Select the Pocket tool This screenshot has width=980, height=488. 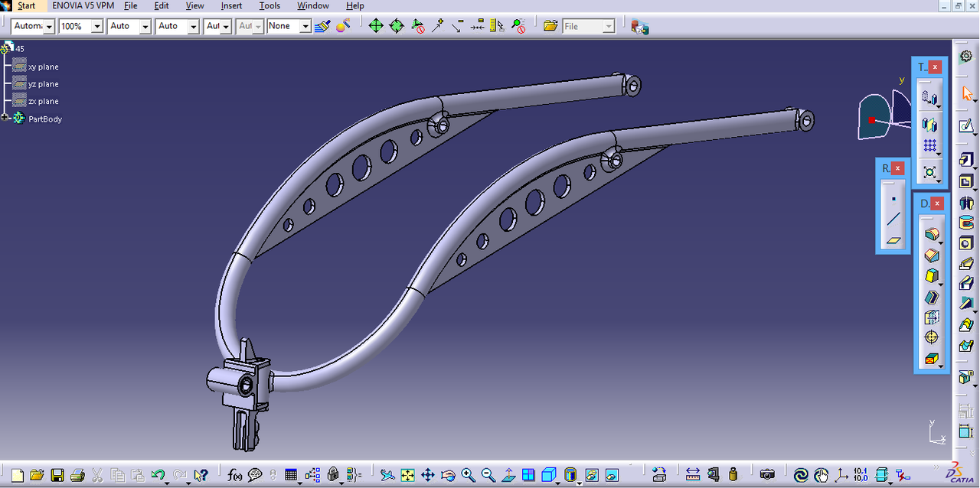tap(966, 182)
